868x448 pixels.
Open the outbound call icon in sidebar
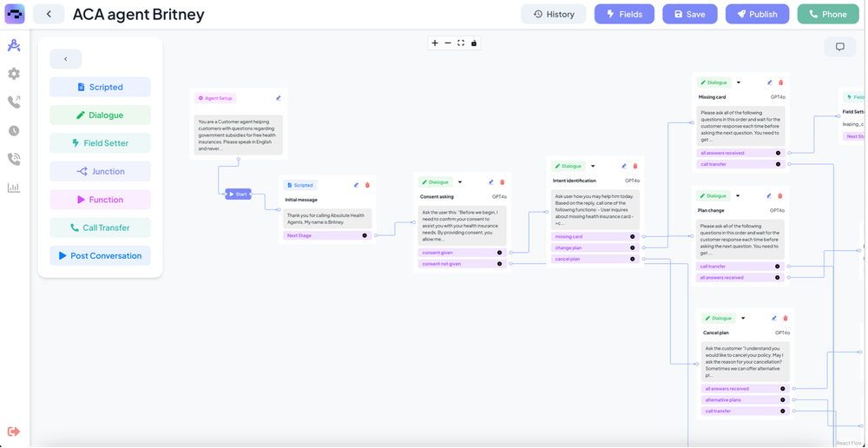click(14, 102)
